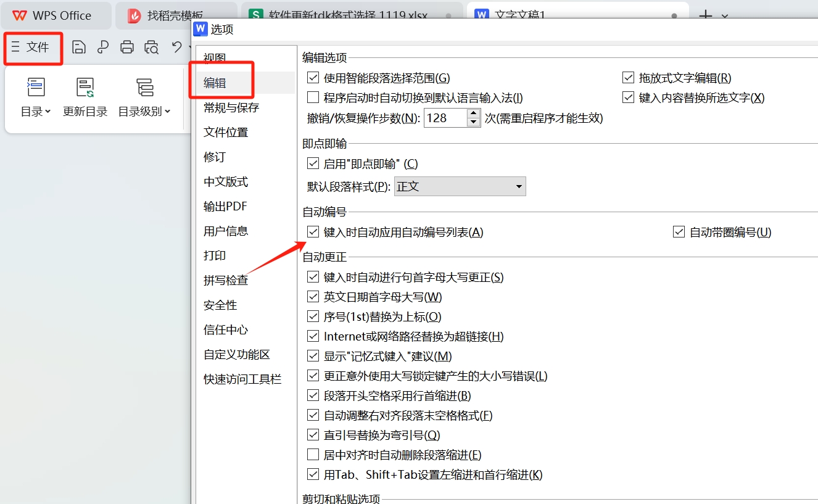Select 拼写检查 in the options sidebar
Image resolution: width=818 pixels, height=504 pixels.
[x=227, y=280]
